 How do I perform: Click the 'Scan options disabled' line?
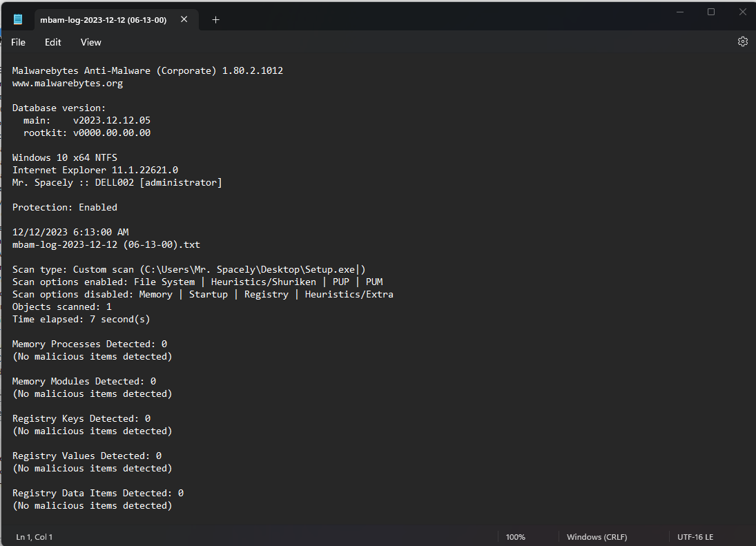click(x=203, y=295)
